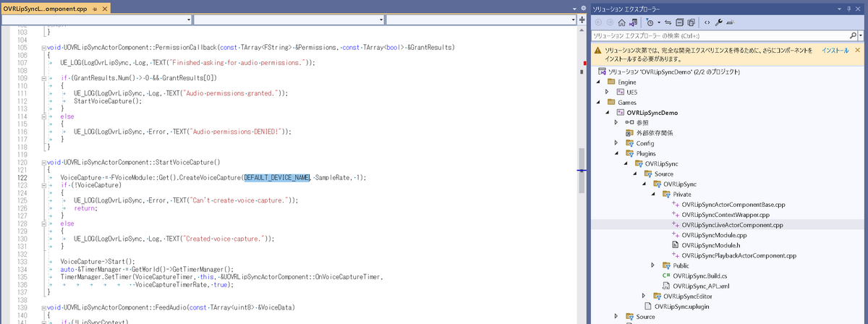
Task: Click the warning triangle icon in info bar
Action: click(x=597, y=51)
